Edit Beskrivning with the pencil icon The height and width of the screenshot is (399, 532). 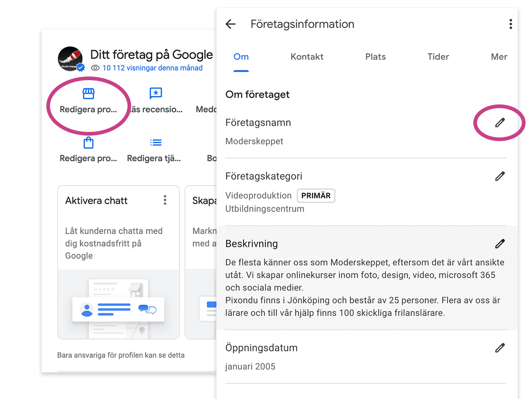(500, 243)
